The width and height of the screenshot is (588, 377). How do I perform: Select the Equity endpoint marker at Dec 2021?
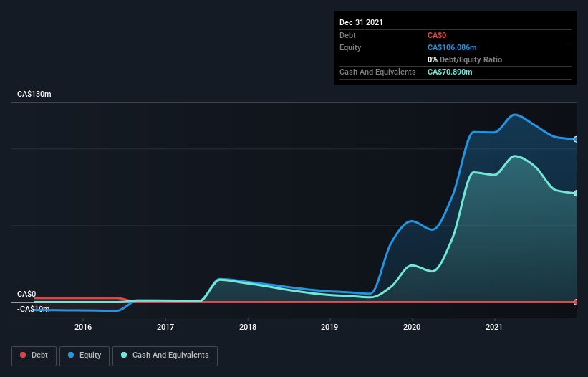[576, 139]
